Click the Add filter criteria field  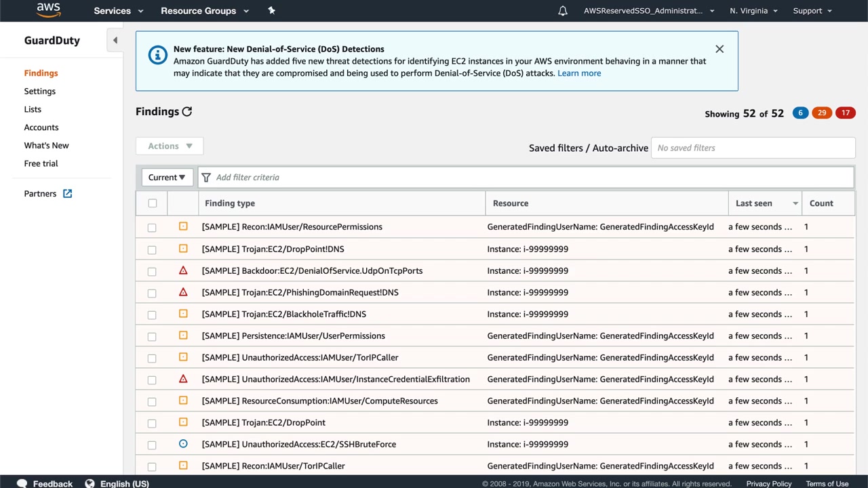click(475, 178)
